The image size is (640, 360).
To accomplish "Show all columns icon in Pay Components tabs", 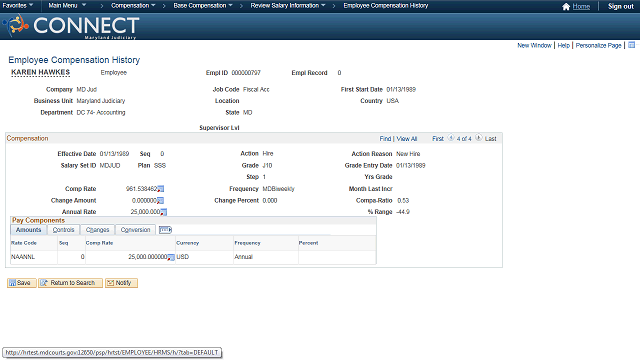I will click(x=165, y=230).
